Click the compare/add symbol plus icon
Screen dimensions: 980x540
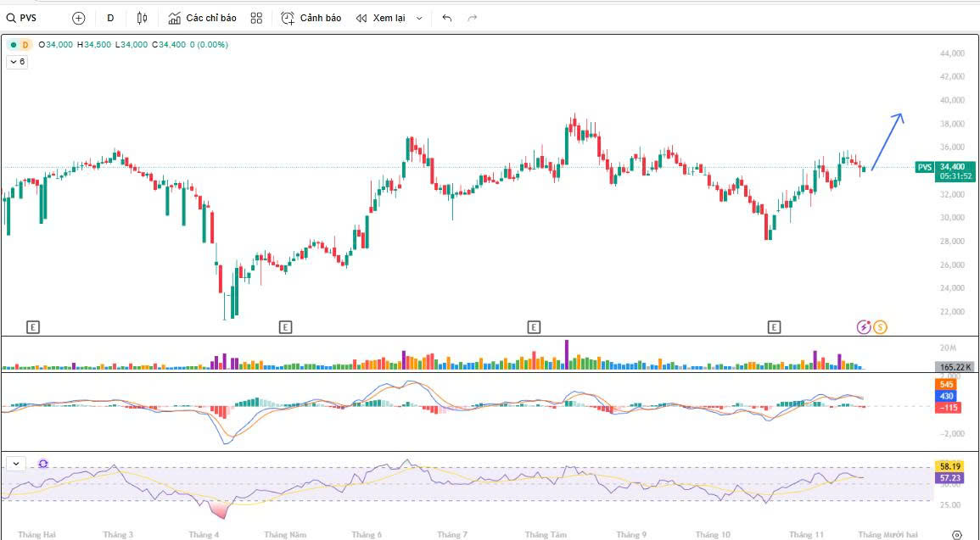79,18
